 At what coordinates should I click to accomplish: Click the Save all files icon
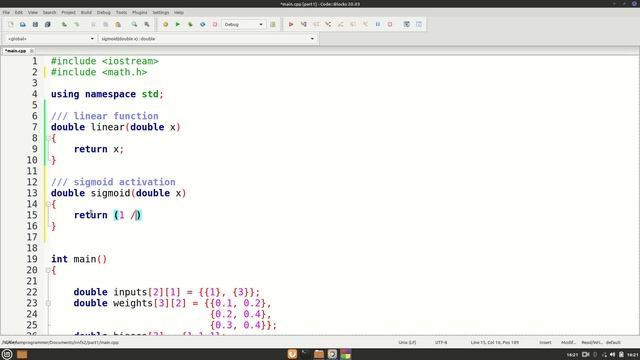tap(47, 24)
